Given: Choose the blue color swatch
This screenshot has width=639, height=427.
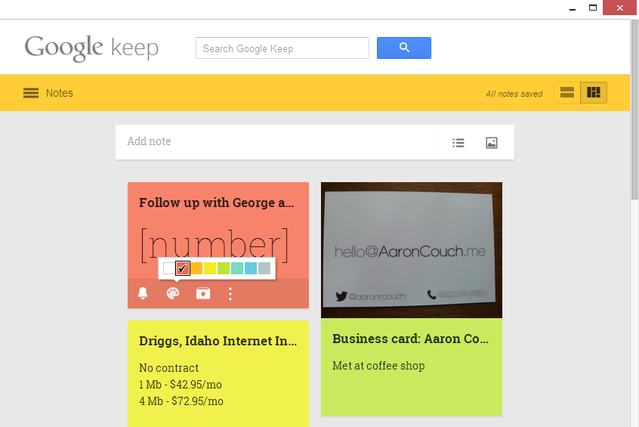Looking at the screenshot, I should tap(251, 268).
